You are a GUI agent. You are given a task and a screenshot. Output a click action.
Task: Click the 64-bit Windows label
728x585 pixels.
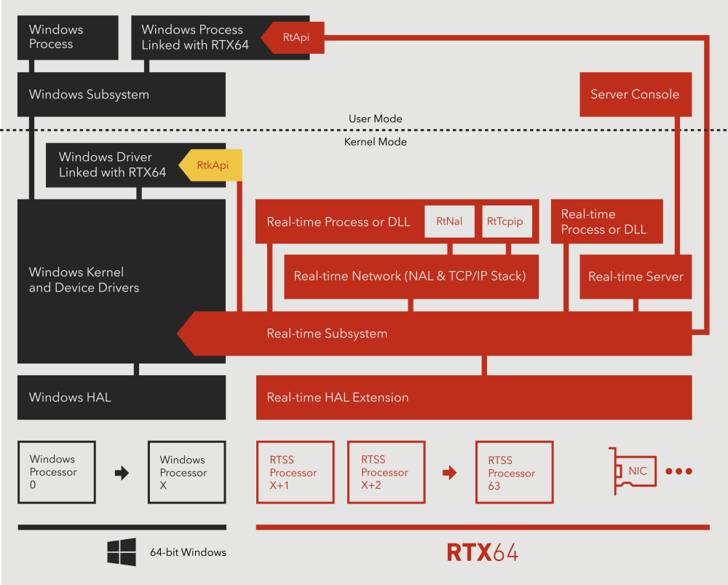(x=188, y=552)
